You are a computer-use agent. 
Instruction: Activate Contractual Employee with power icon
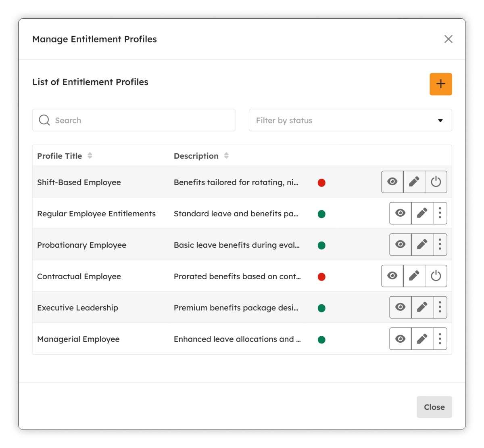tap(436, 276)
